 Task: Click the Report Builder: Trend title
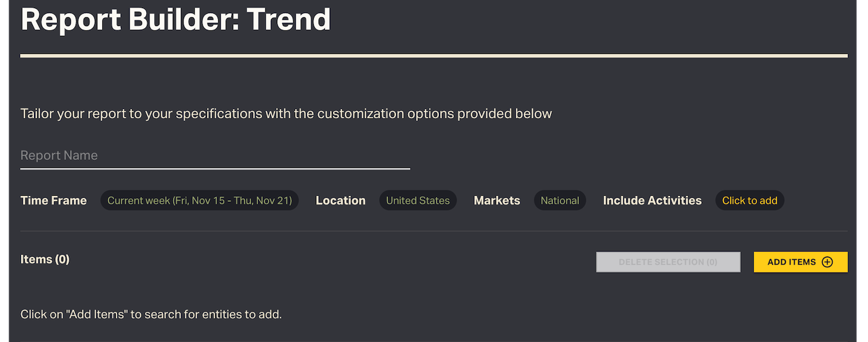coord(175,20)
